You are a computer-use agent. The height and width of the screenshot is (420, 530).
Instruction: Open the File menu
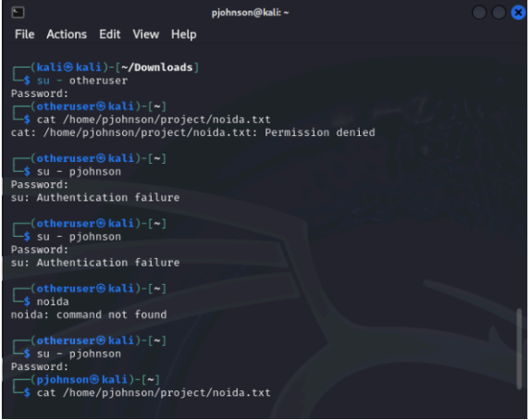point(24,34)
